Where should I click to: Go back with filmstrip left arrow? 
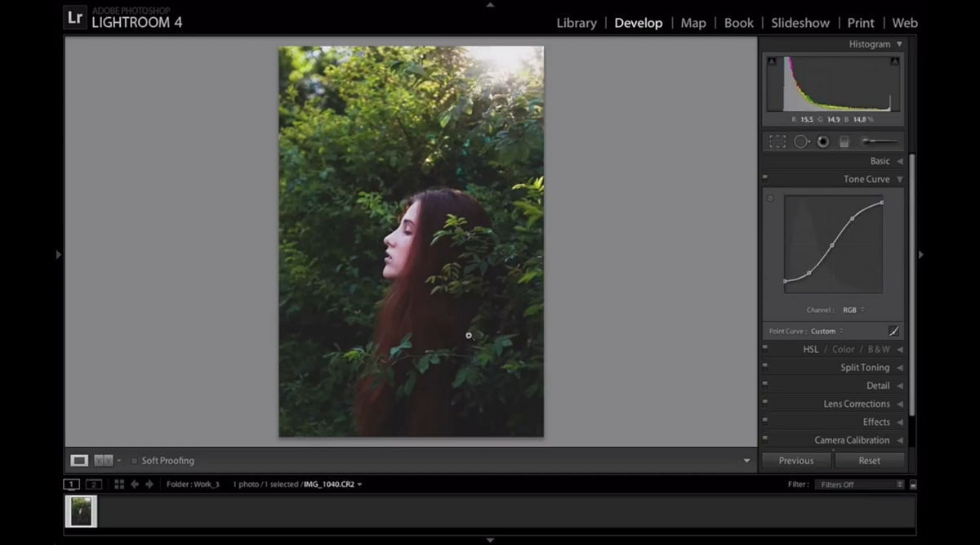click(135, 485)
